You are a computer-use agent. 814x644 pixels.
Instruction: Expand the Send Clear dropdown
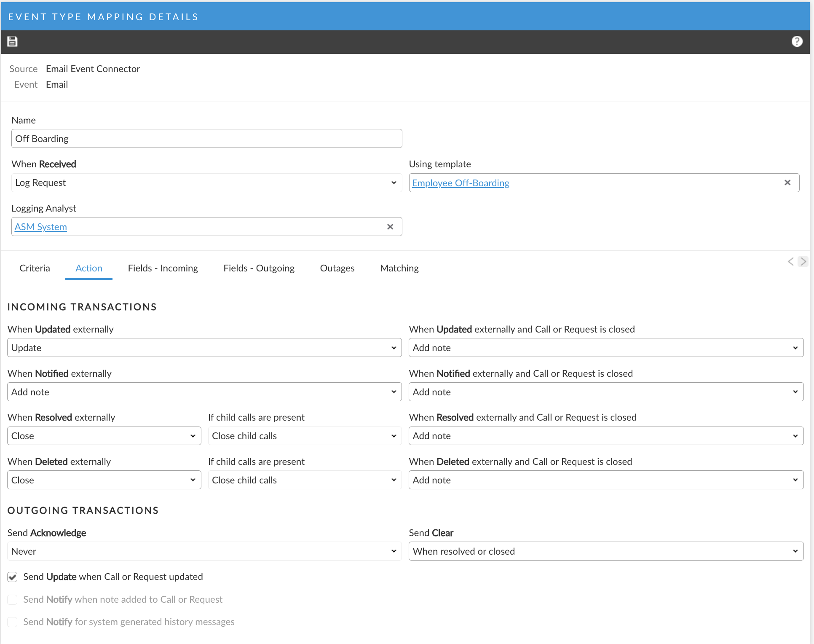(606, 551)
